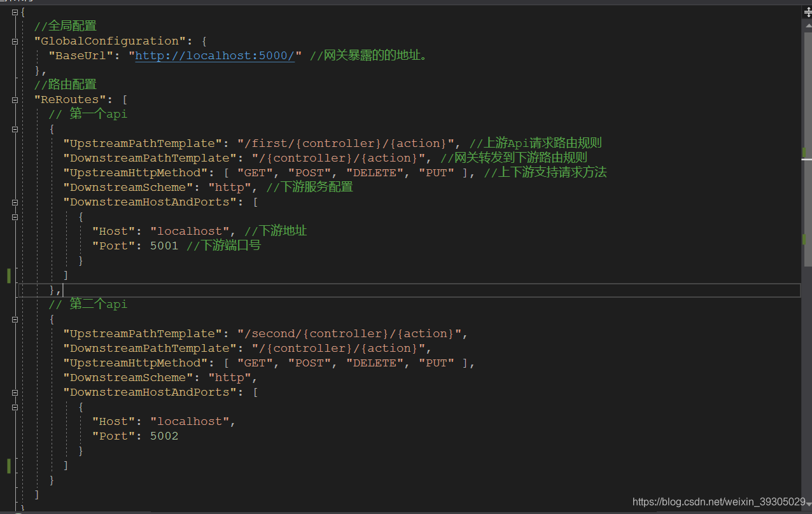Collapse the host object containing Port 5002
Image resolution: width=812 pixels, height=514 pixels.
(15, 407)
